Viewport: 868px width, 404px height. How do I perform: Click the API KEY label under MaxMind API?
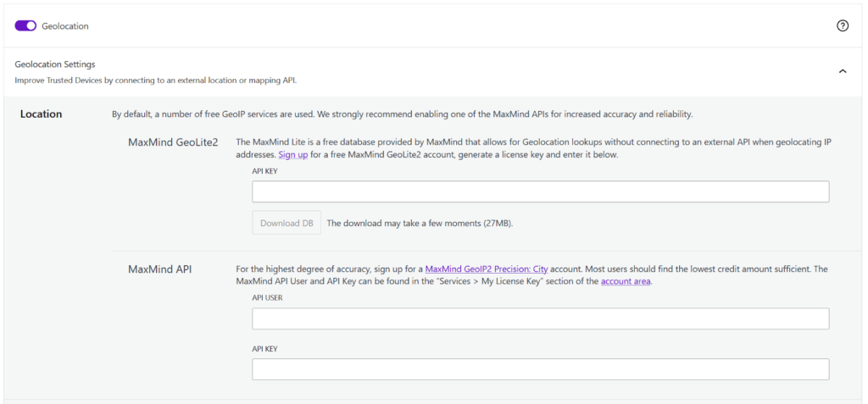264,349
